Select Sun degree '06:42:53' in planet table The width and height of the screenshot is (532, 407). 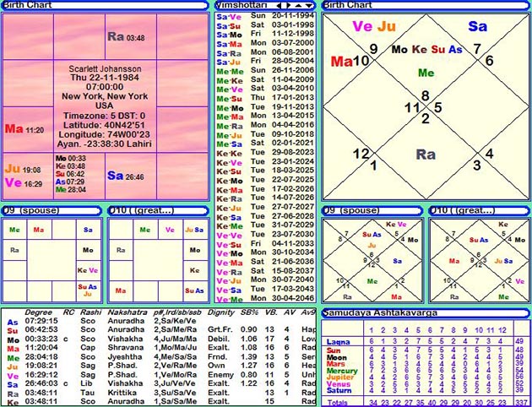pos(41,329)
